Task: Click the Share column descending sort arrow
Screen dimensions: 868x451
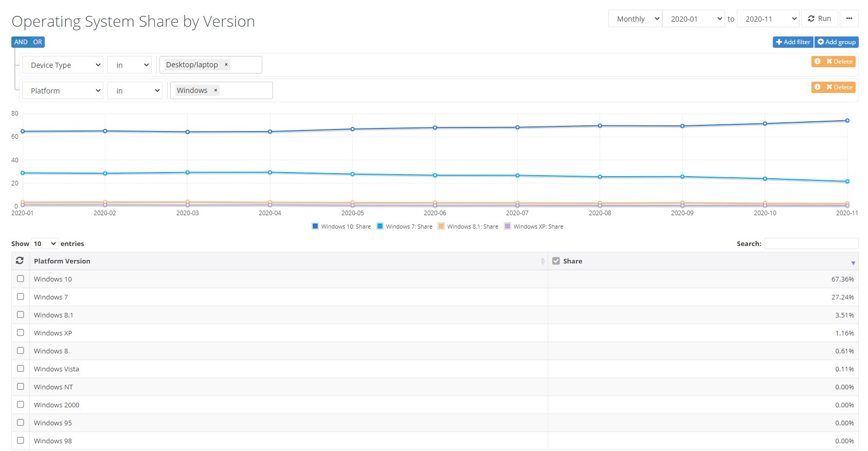Action: point(853,262)
